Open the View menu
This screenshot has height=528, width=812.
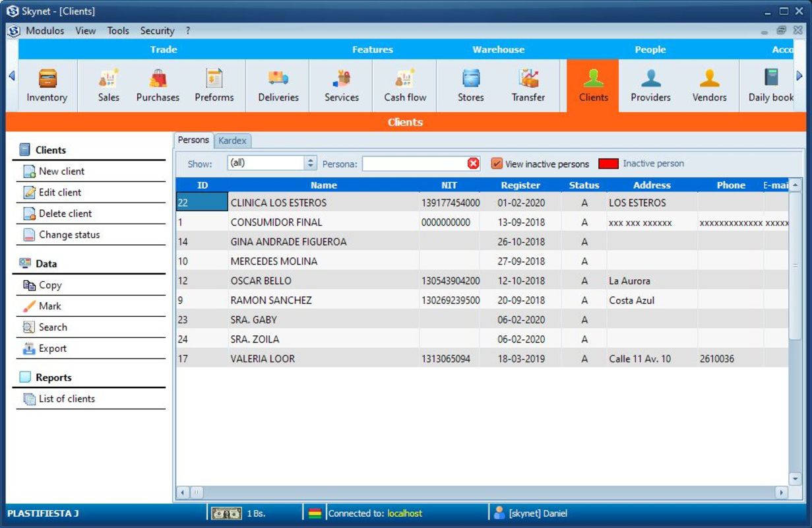pos(85,31)
